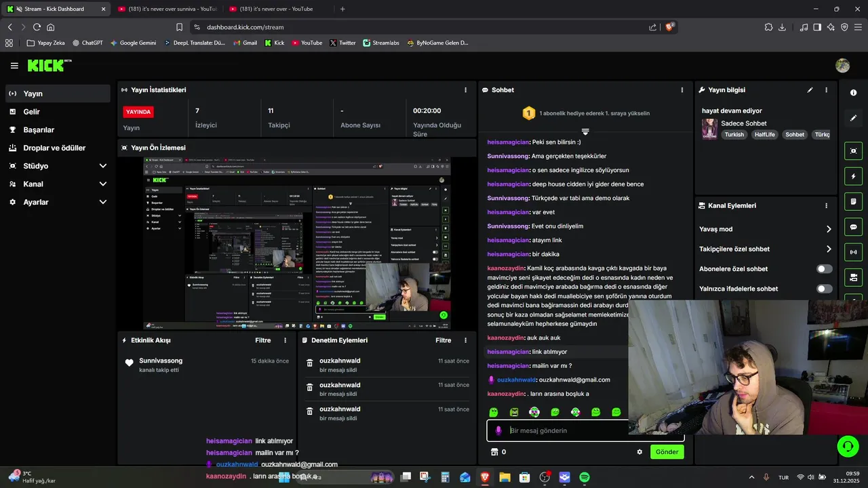The height and width of the screenshot is (488, 868).
Task: Open Yavaş mod options arrow
Action: 829,229
